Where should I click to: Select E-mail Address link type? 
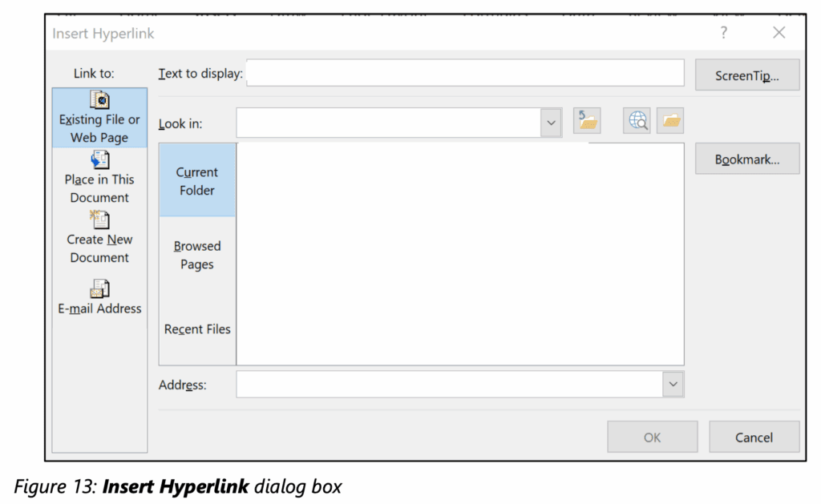tap(99, 297)
